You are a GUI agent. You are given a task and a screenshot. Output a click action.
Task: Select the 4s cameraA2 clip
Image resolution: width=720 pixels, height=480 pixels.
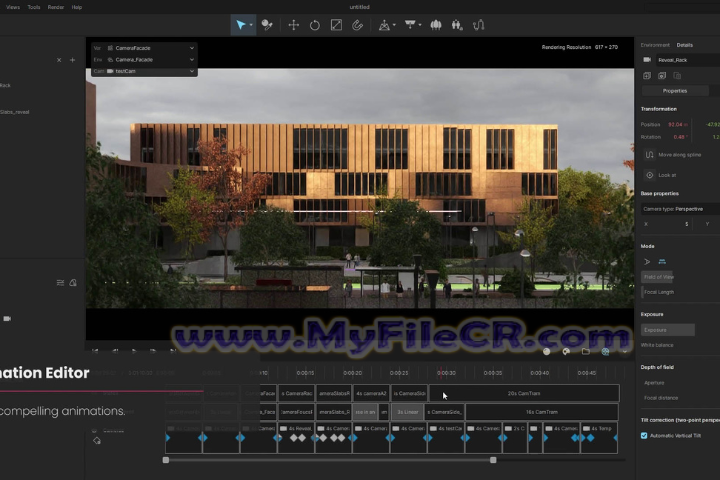tap(371, 394)
